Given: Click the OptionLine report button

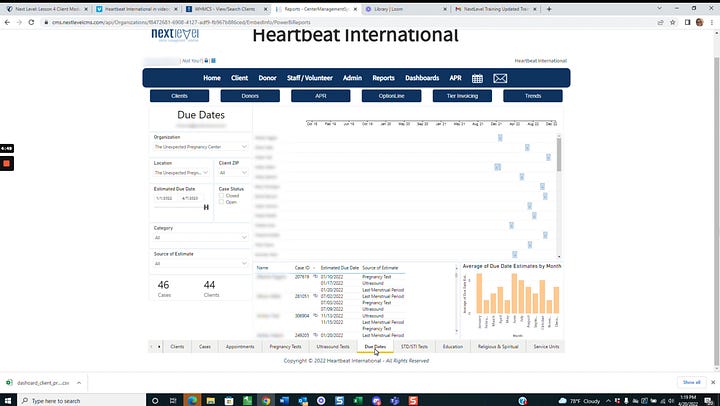Looking at the screenshot, I should click(392, 96).
